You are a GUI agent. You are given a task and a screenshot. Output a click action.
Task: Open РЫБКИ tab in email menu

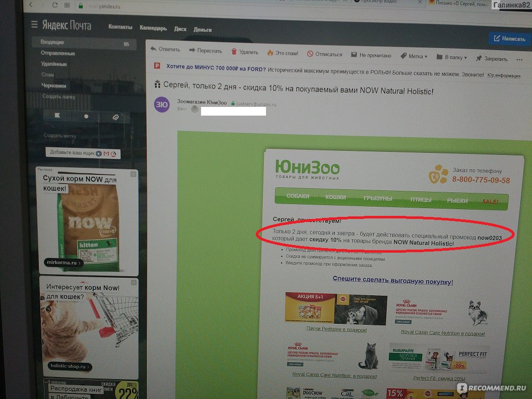pos(457,201)
